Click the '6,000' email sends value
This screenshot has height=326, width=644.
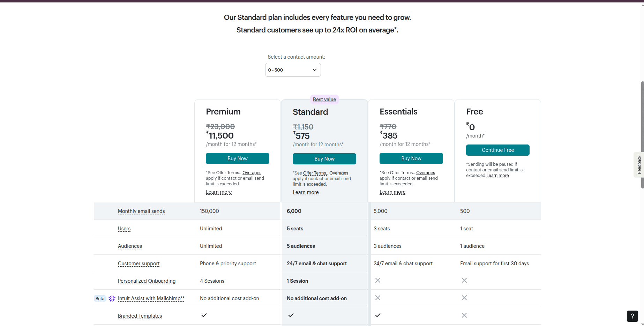click(x=294, y=211)
